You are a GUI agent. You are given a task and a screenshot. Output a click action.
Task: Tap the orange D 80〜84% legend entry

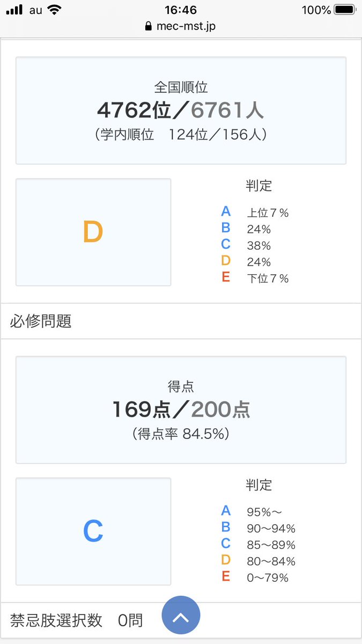tap(258, 561)
